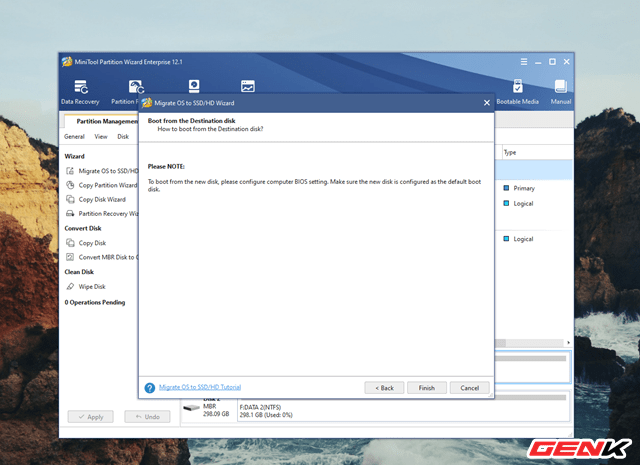Open the Manual from the toolbar

tap(561, 90)
